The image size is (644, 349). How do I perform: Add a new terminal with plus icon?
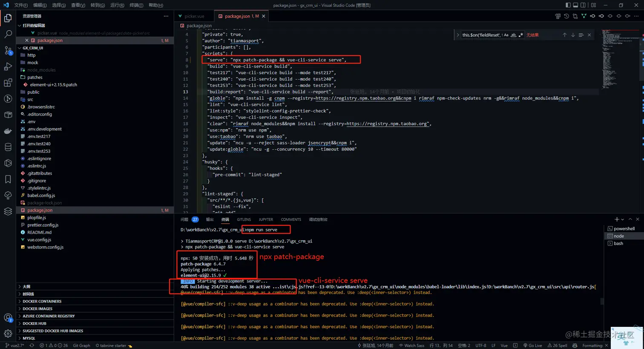pyautogui.click(x=616, y=219)
